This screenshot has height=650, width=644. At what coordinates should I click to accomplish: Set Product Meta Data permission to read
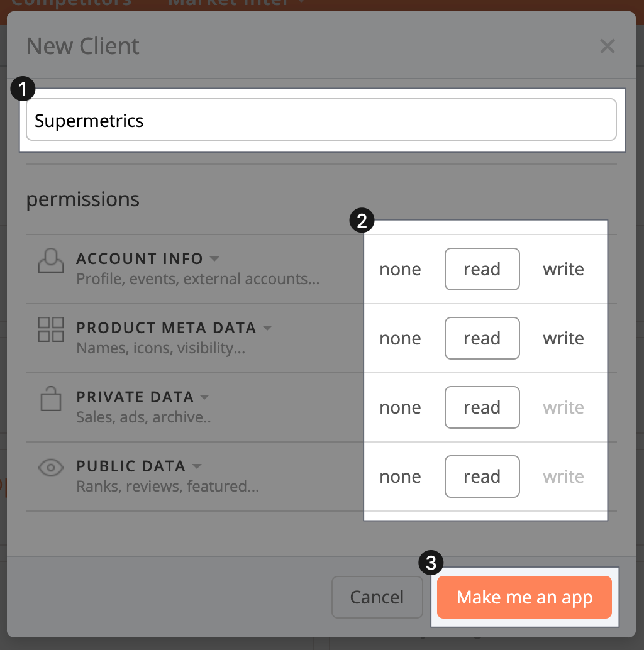pyautogui.click(x=482, y=338)
